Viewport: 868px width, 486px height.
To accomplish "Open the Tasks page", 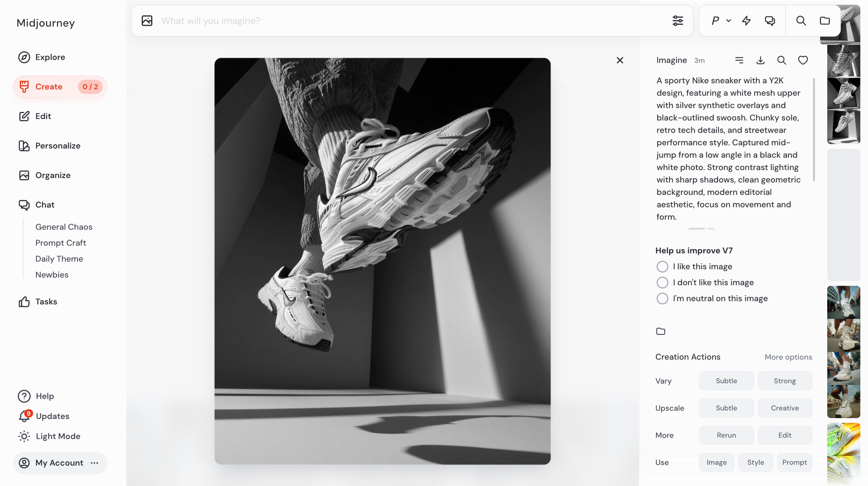I will pos(38,302).
